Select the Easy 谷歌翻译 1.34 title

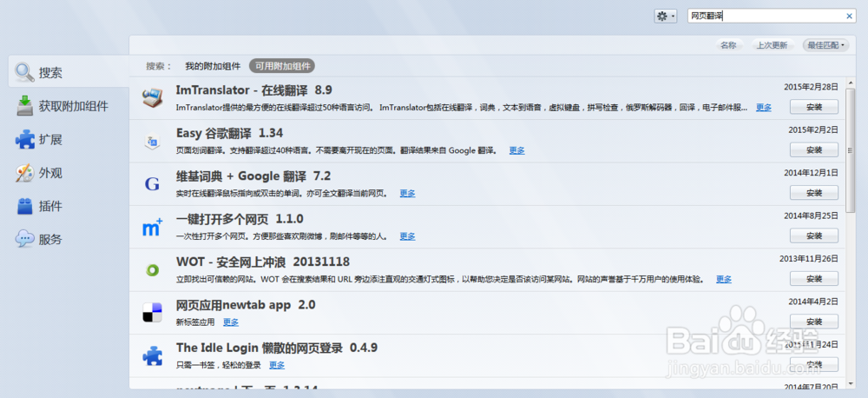(x=230, y=133)
